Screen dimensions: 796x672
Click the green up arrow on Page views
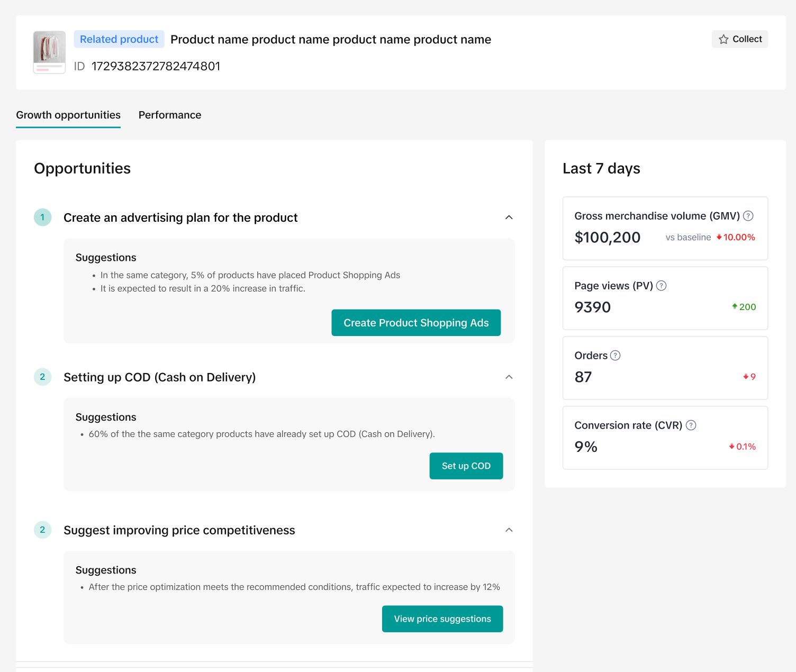click(x=735, y=306)
